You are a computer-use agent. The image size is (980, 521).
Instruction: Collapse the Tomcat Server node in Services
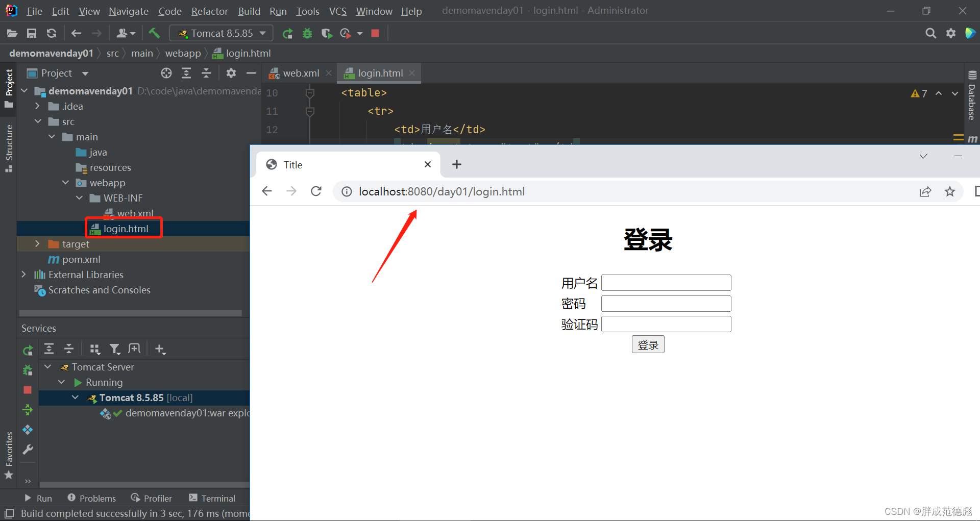click(47, 367)
